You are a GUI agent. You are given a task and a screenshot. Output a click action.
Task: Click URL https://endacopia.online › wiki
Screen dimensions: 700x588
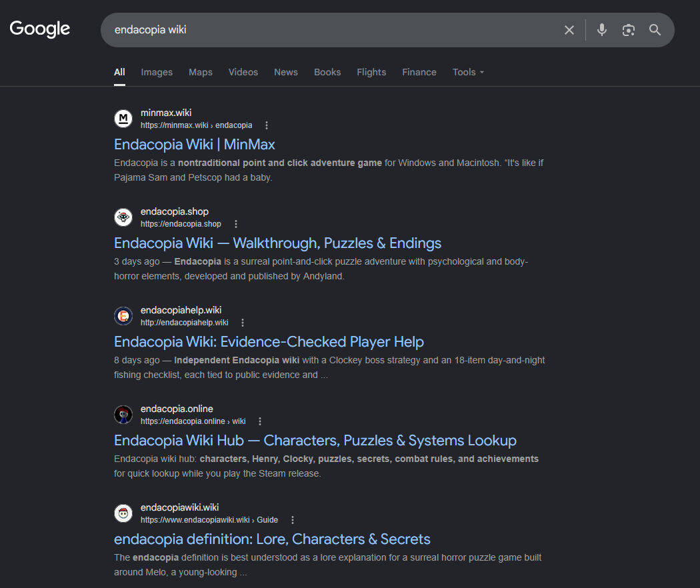pos(193,421)
